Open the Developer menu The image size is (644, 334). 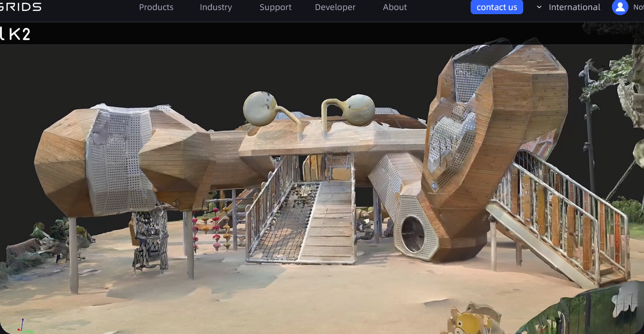pyautogui.click(x=335, y=7)
